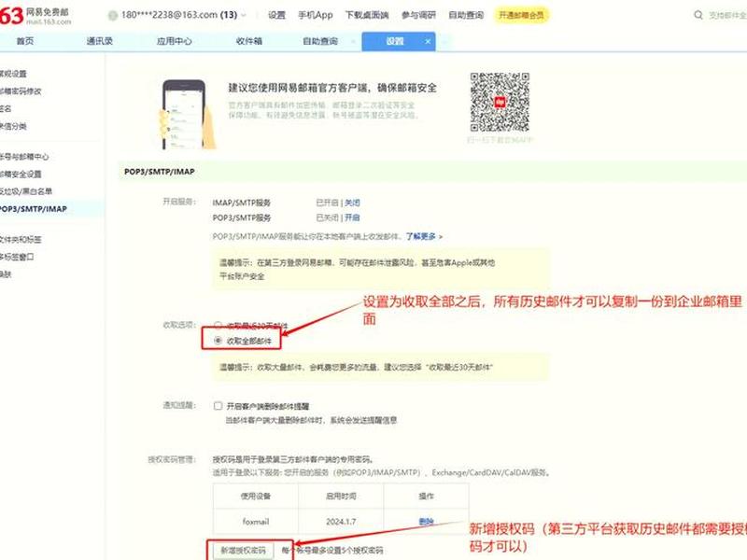Click the phone client illustration

[x=188, y=115]
